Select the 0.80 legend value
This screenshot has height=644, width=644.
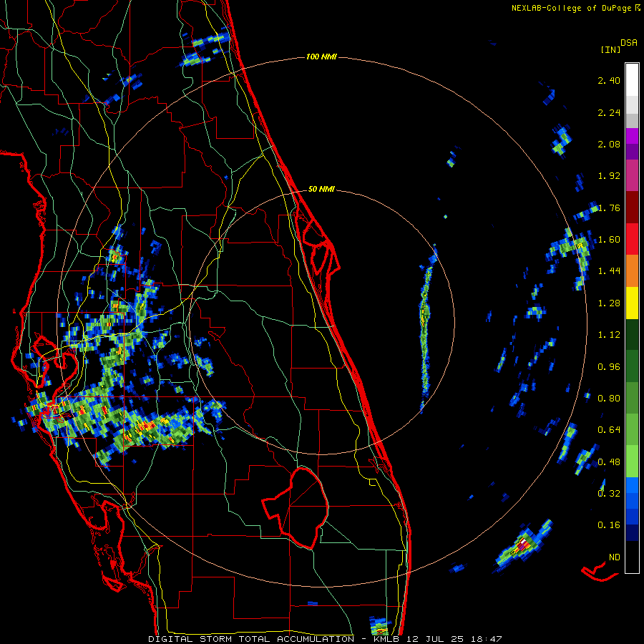pyautogui.click(x=609, y=399)
